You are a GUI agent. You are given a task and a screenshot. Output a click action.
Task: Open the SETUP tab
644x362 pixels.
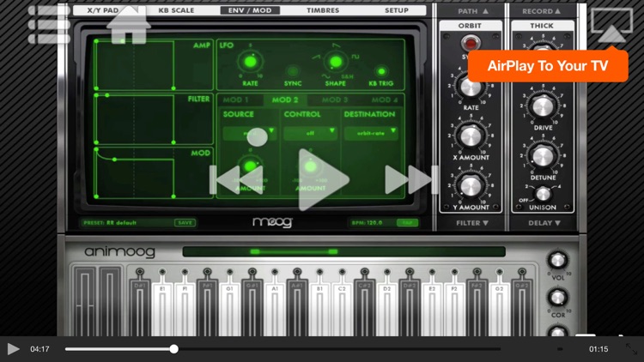pos(397,10)
